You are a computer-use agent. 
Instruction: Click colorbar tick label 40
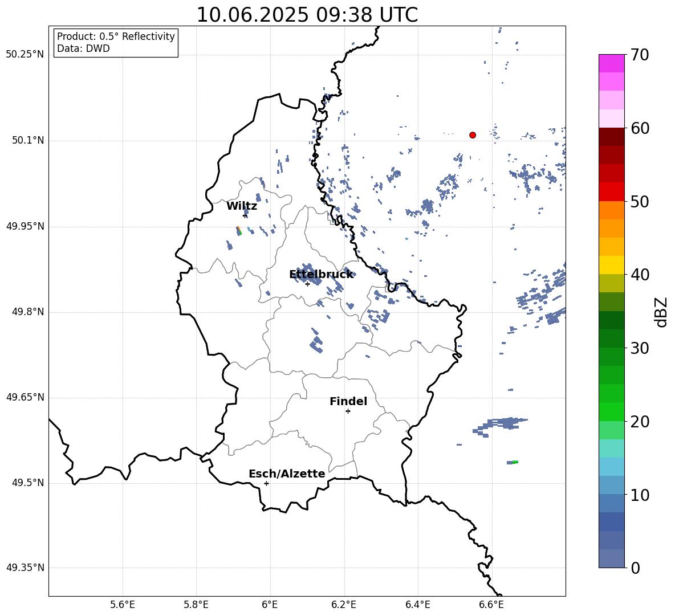click(640, 275)
